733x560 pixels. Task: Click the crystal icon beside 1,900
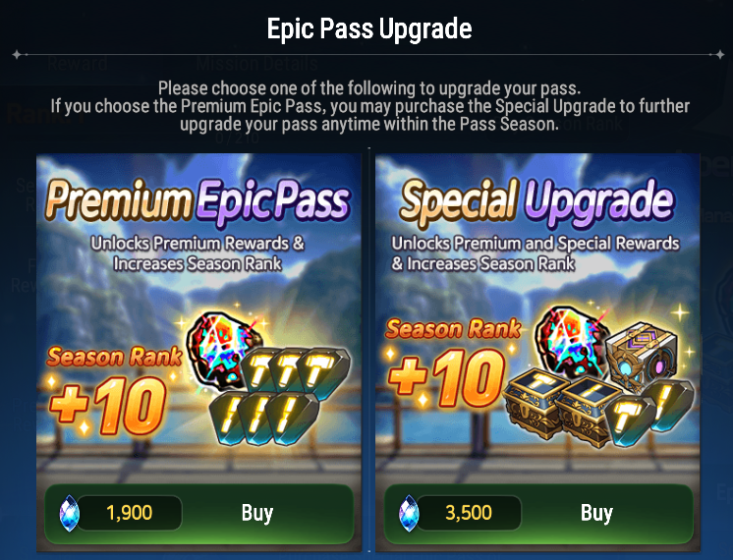point(69,513)
